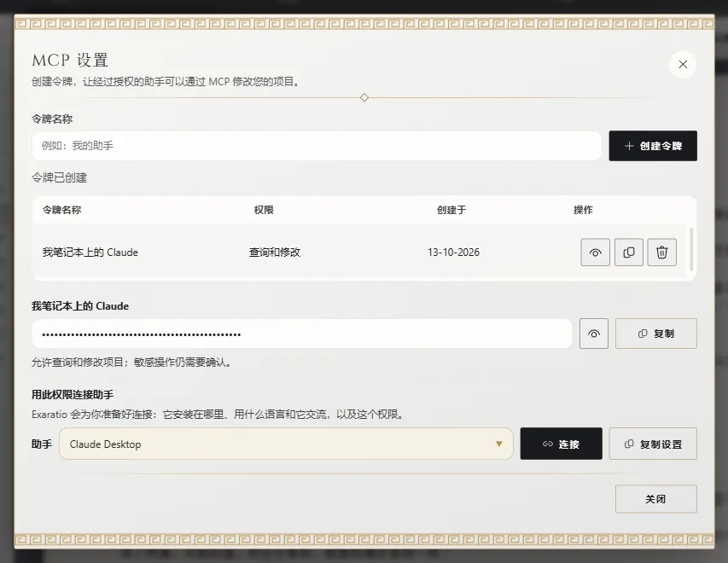
Task: Select the 我笔记本上的 Claude table cell
Action: point(90,252)
